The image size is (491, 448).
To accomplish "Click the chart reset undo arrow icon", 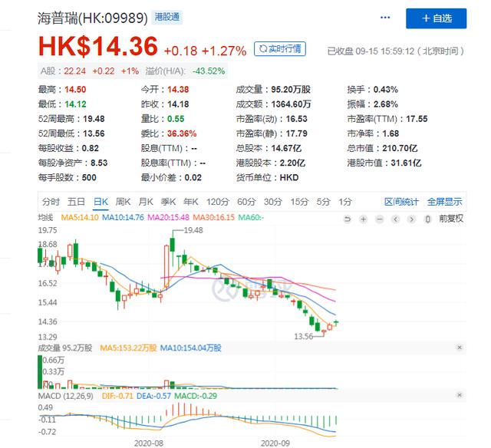I will click(x=347, y=219).
